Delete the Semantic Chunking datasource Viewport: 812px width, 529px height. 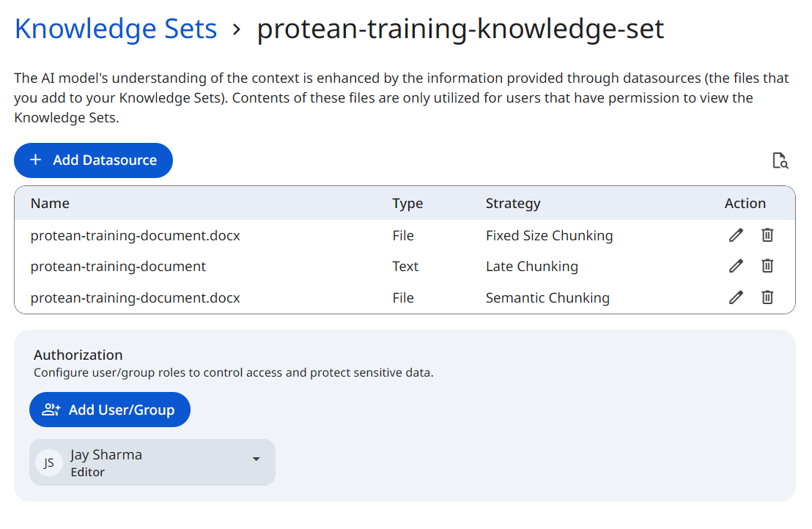tap(767, 297)
